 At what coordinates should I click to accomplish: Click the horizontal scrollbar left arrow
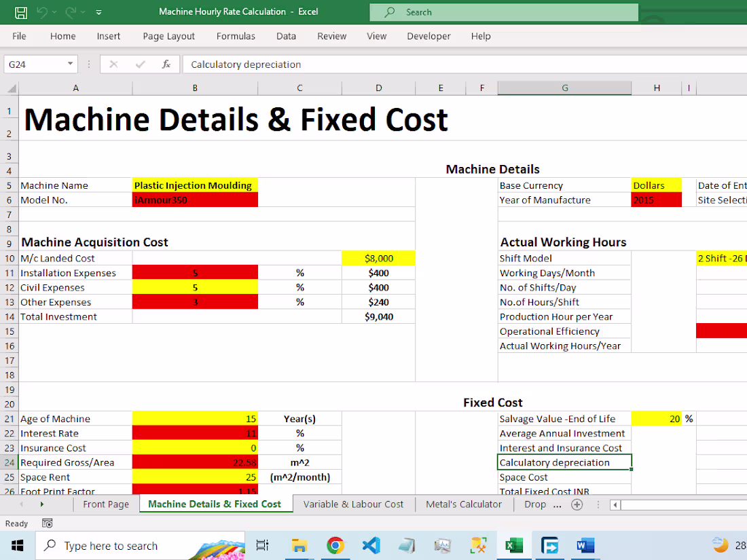coord(615,504)
